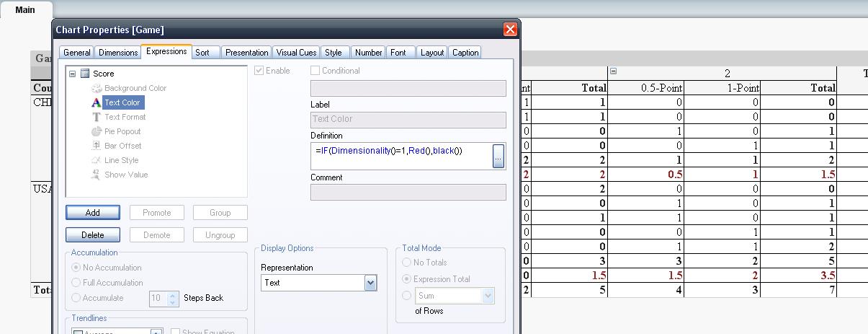Open the Sum aggregation dropdown
868x334 pixels.
[x=488, y=296]
